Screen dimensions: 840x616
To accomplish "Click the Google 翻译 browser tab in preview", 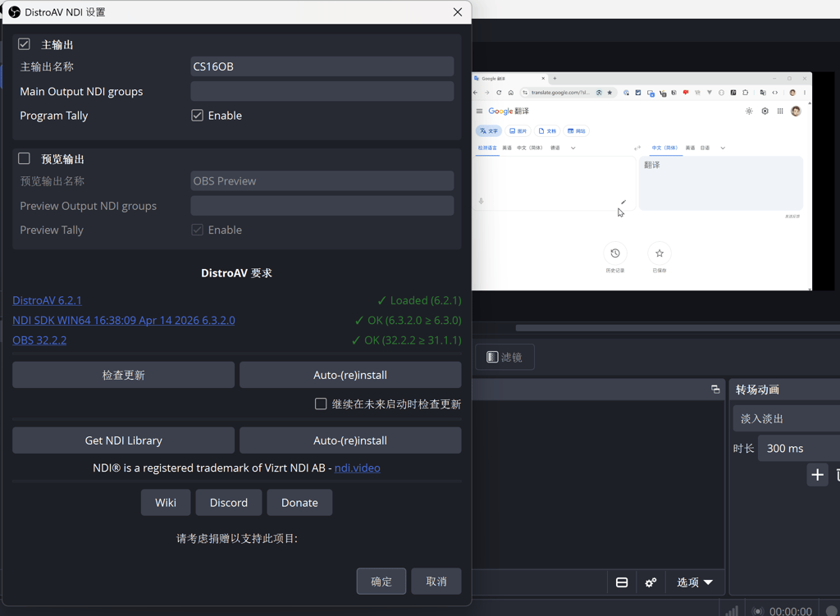I will coord(509,78).
